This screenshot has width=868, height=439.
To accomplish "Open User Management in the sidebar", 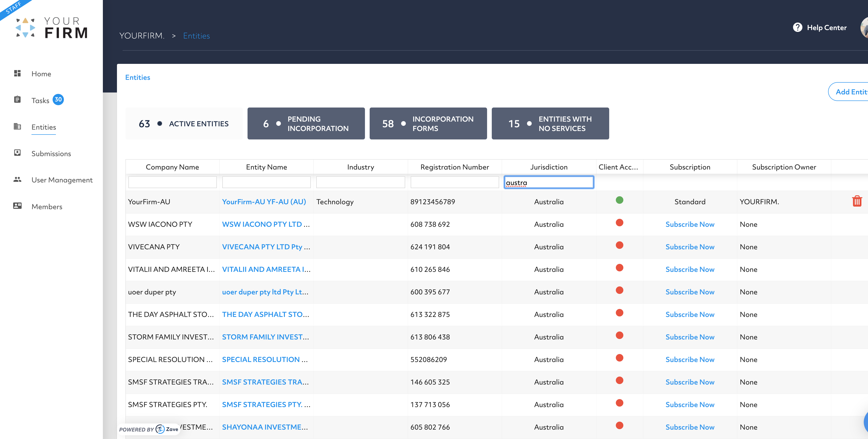I will [62, 180].
